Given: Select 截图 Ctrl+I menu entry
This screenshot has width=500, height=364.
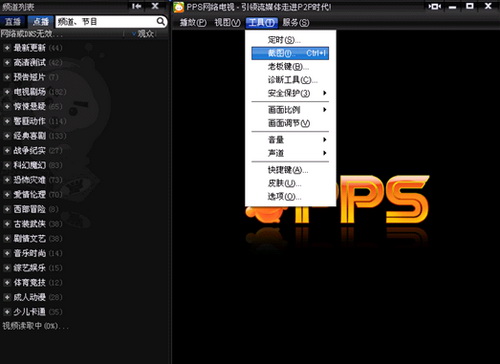Looking at the screenshot, I should [x=290, y=53].
